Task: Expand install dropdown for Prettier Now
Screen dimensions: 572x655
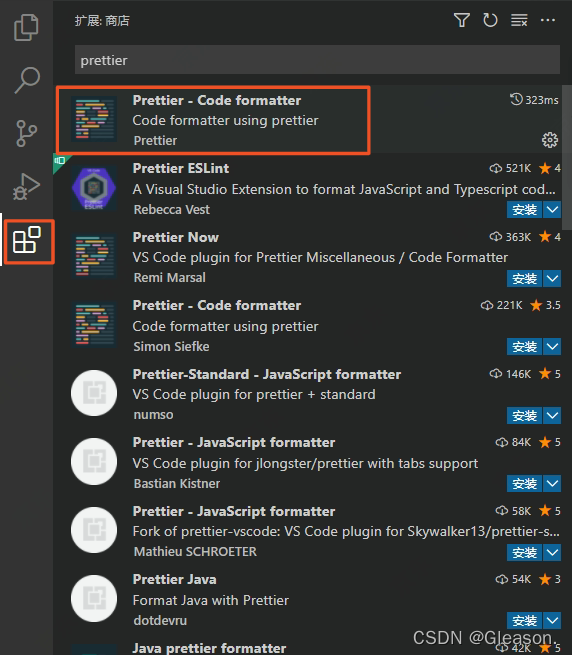Action: click(552, 278)
